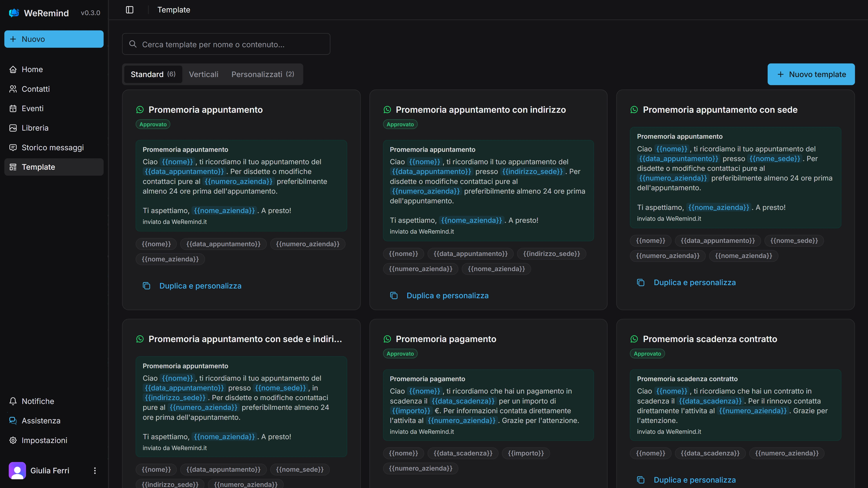Click Promemoria appuntamento con sede e indiri... title
This screenshot has width=868, height=488.
click(245, 339)
